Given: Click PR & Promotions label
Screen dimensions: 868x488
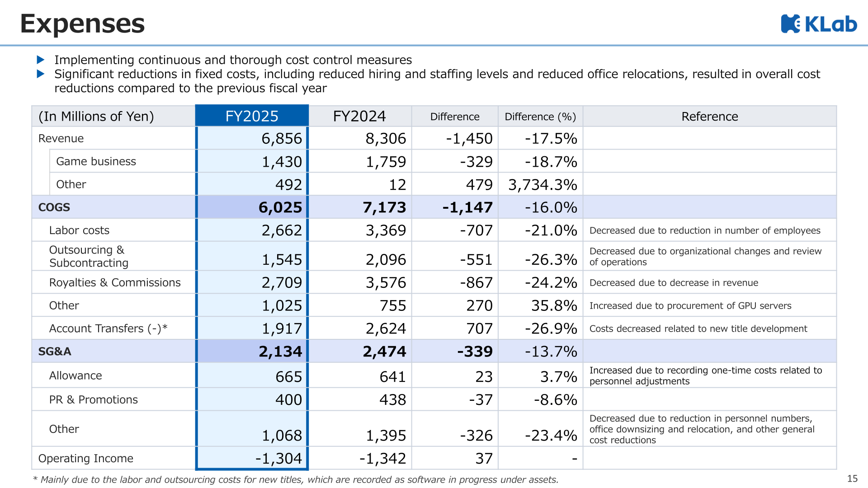Looking at the screenshot, I should click(x=93, y=399).
